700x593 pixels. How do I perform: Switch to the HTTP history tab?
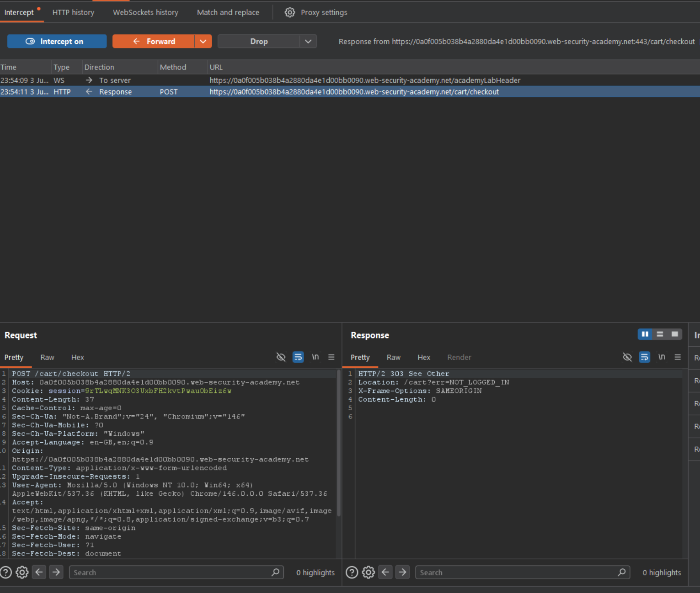73,12
